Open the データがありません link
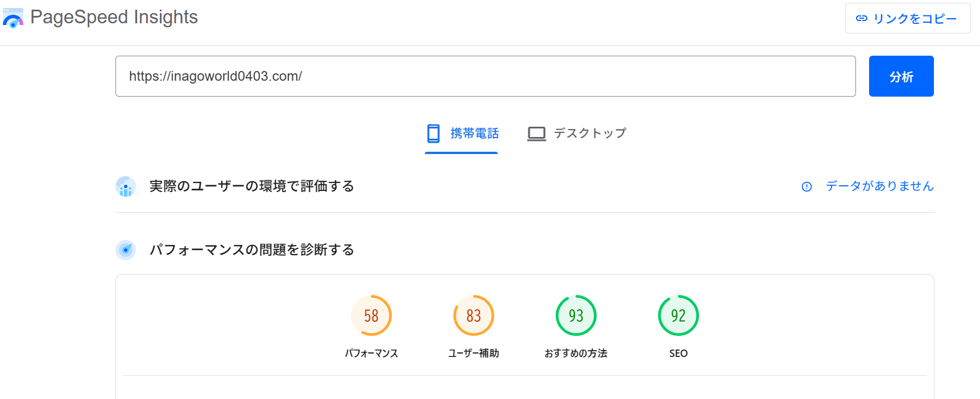Viewport: 980px width, 399px height. 879,186
